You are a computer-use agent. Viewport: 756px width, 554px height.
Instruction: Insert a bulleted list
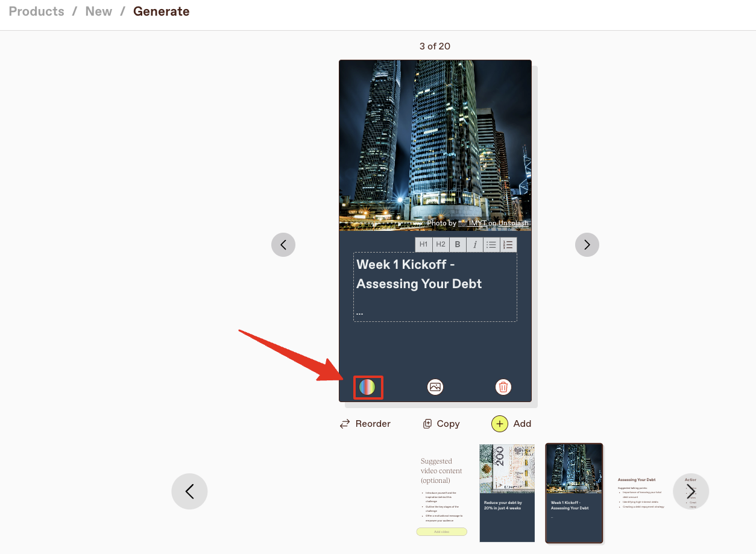491,245
